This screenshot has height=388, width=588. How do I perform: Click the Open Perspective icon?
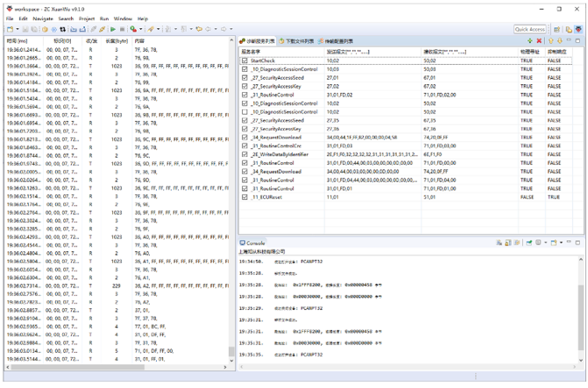tap(556, 29)
